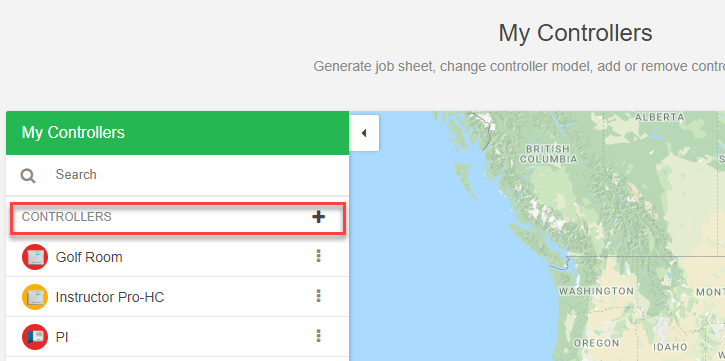Select the PI controller
Image resolution: width=725 pixels, height=361 pixels.
pos(62,337)
